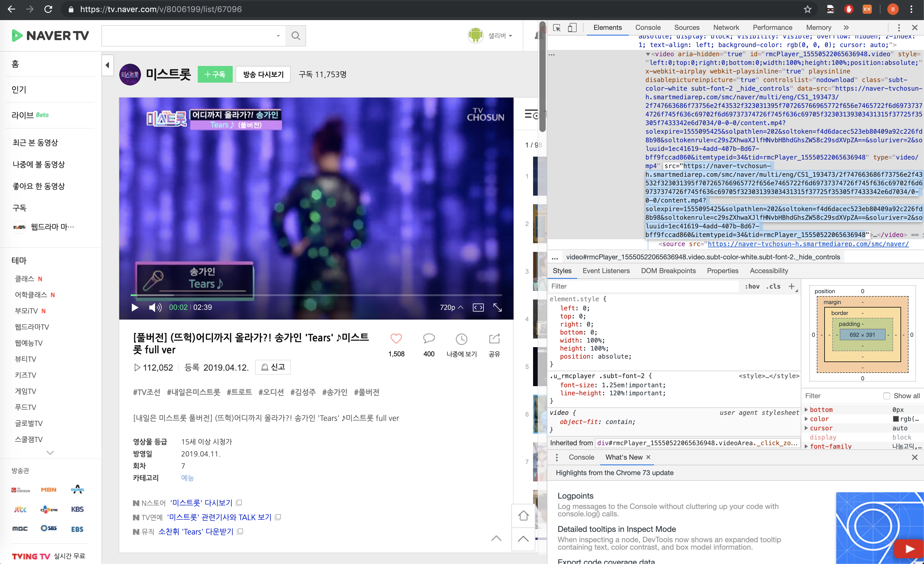Toggle the .cls class editor
The height and width of the screenshot is (564, 924).
pos(773,286)
